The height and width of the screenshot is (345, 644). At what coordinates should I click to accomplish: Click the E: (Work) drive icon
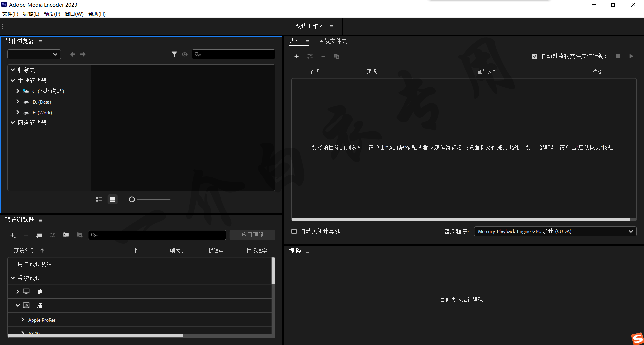pyautogui.click(x=26, y=113)
